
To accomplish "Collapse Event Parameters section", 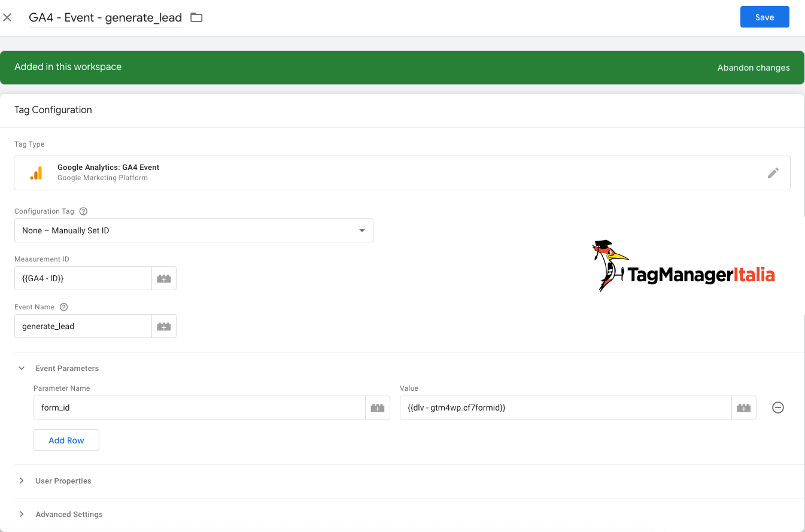I will 22,369.
